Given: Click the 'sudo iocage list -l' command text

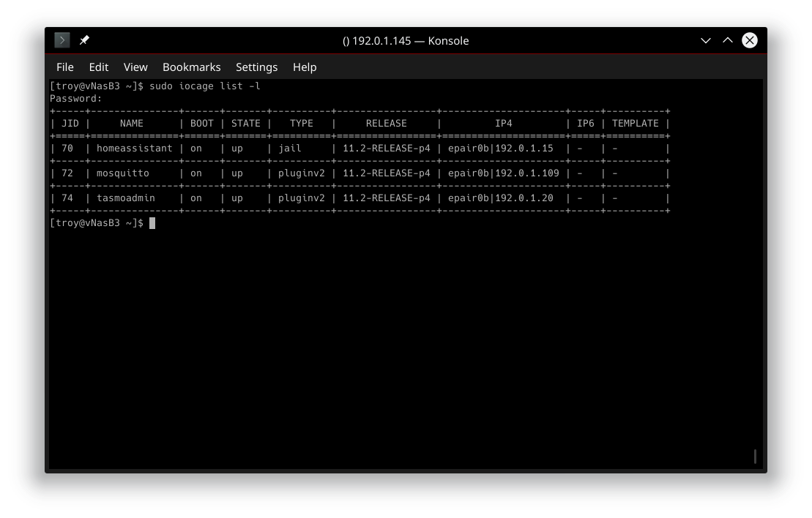Looking at the screenshot, I should point(204,86).
